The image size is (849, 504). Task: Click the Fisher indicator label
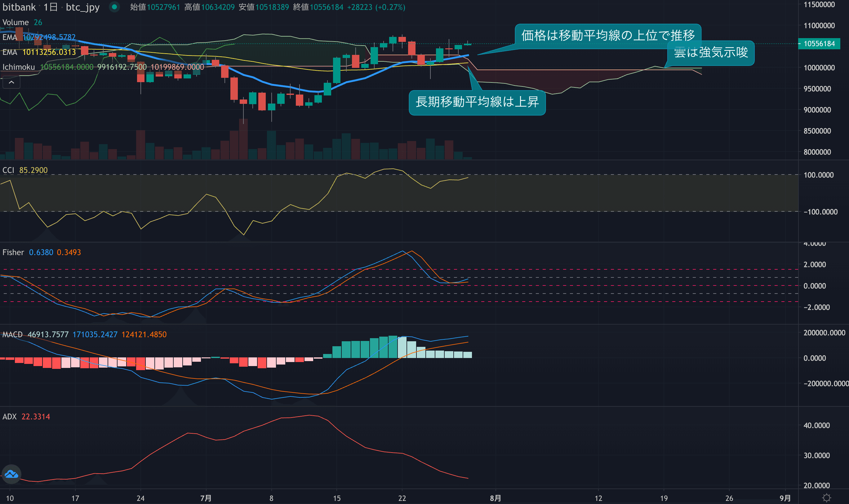tap(13, 252)
